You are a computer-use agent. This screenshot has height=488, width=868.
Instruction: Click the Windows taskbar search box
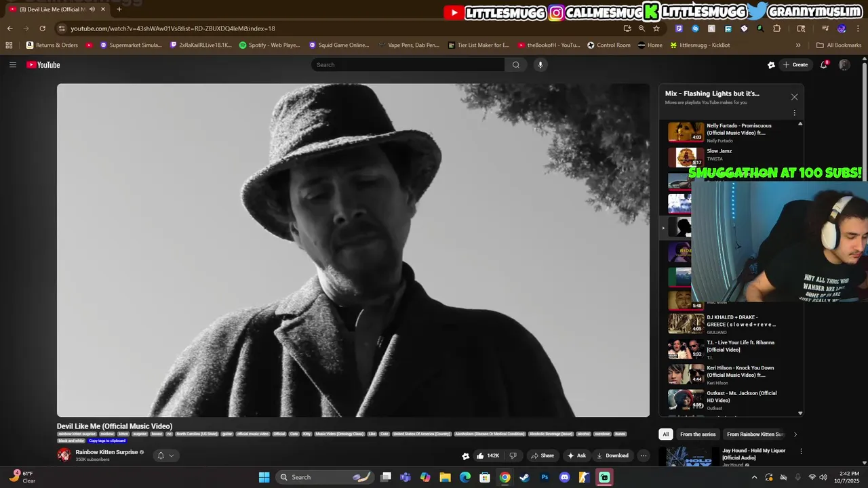click(324, 477)
